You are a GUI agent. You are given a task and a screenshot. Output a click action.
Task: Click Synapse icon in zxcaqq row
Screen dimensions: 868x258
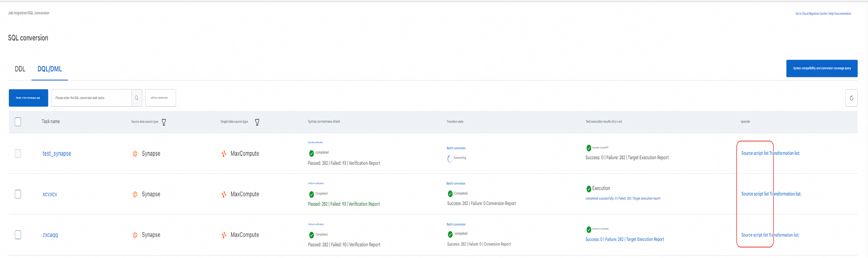[x=135, y=235]
